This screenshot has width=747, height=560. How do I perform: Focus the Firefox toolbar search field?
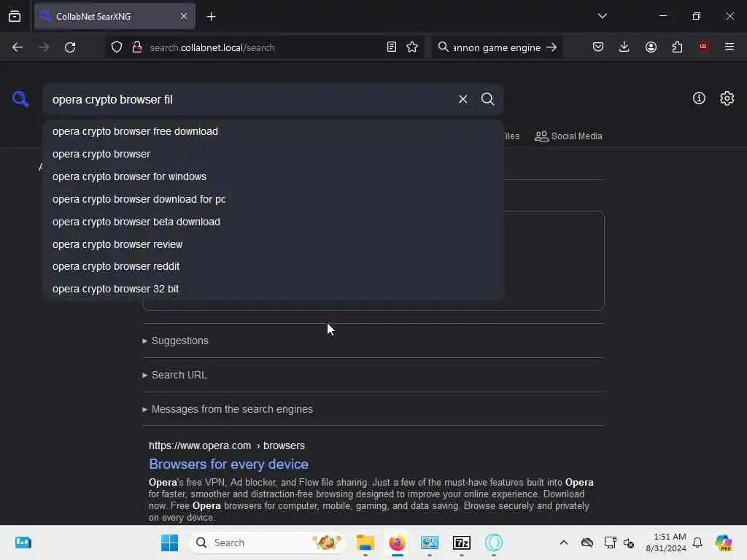[x=496, y=47]
